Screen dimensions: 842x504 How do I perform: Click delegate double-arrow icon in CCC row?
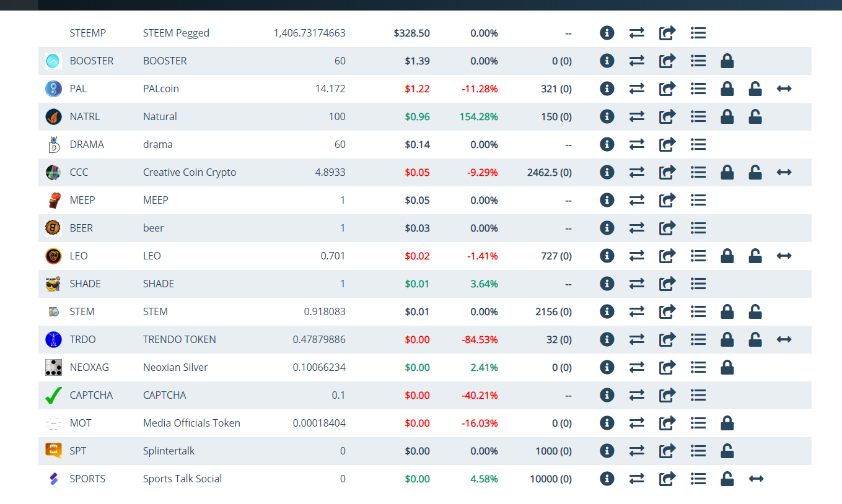pyautogui.click(x=784, y=172)
